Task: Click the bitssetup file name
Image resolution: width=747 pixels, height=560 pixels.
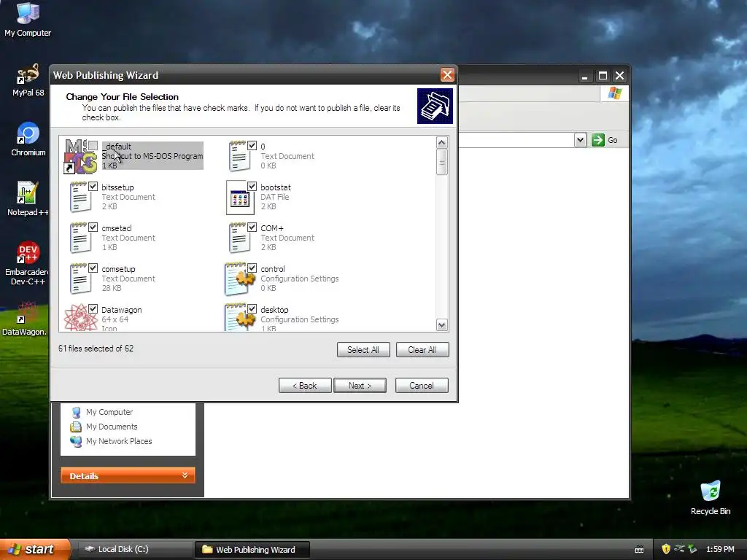Action: click(x=117, y=187)
